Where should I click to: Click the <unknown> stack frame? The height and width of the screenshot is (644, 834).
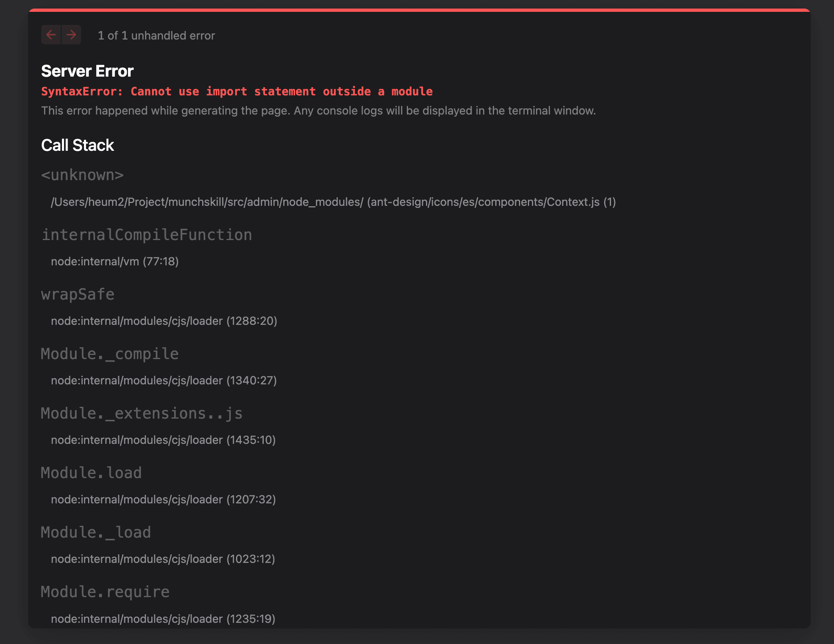(x=82, y=175)
